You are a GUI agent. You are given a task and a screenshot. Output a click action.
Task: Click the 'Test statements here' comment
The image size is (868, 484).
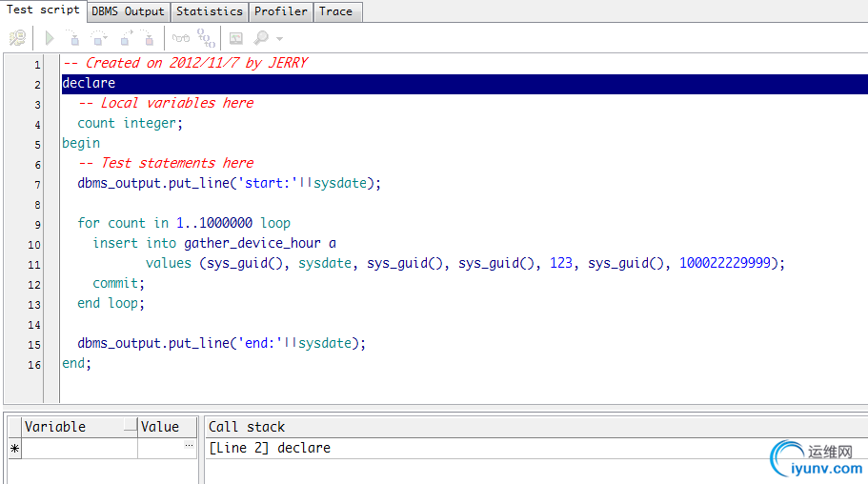(166, 163)
